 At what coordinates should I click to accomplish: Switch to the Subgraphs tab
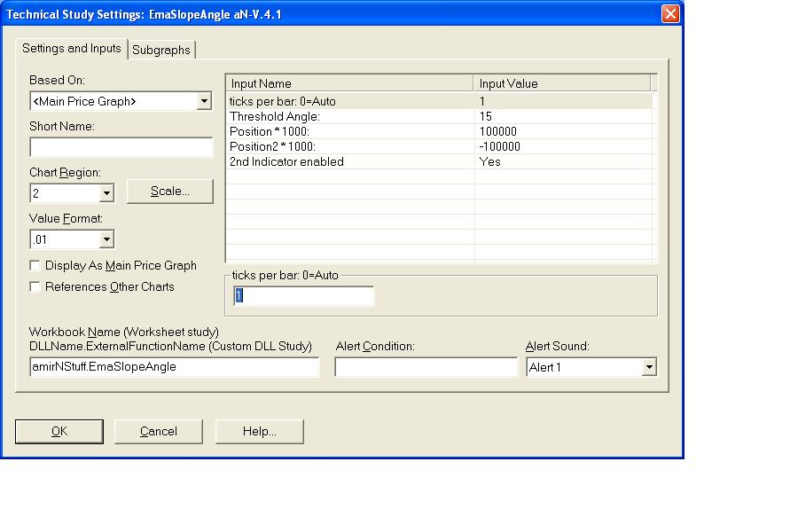point(161,50)
